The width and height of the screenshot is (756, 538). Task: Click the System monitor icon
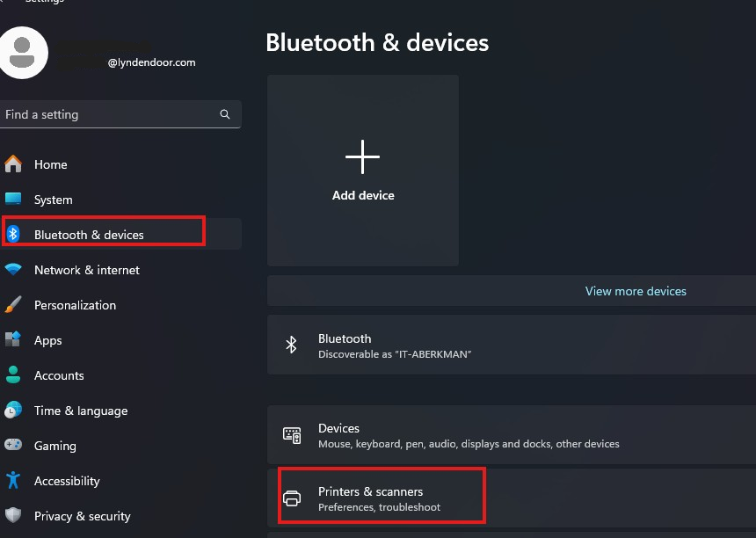click(13, 199)
